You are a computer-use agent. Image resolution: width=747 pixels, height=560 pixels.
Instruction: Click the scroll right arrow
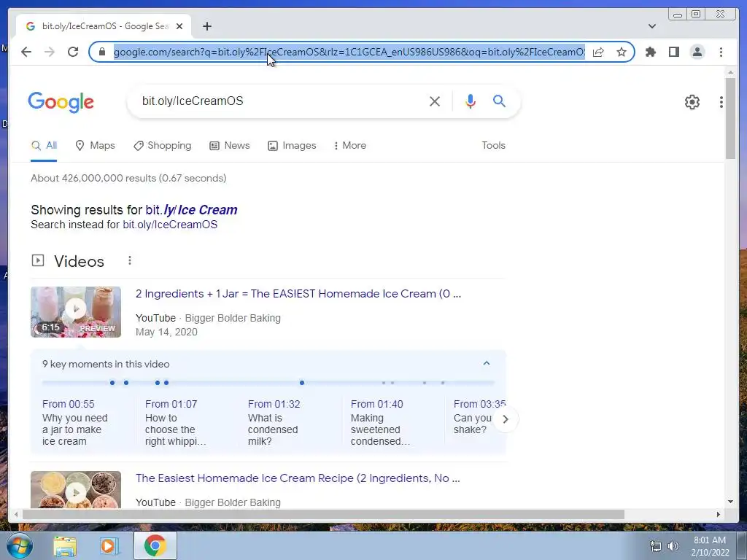click(719, 515)
